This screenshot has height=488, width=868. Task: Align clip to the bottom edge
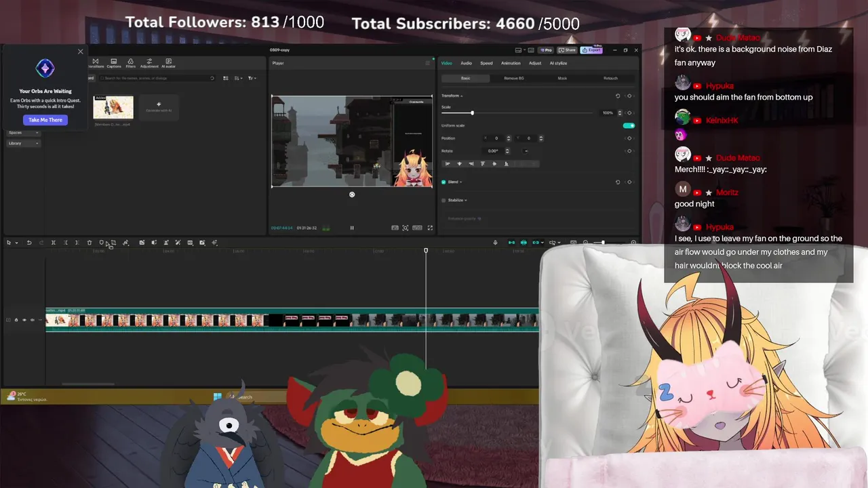pyautogui.click(x=507, y=163)
